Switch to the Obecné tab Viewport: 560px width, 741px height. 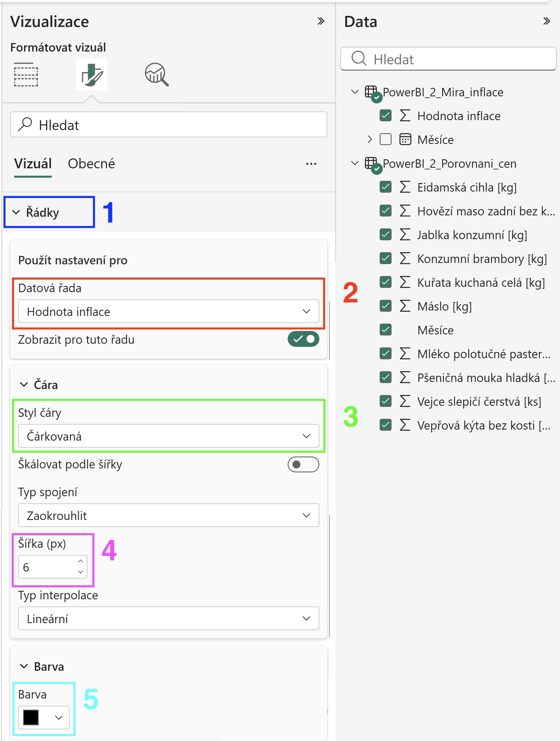click(91, 164)
